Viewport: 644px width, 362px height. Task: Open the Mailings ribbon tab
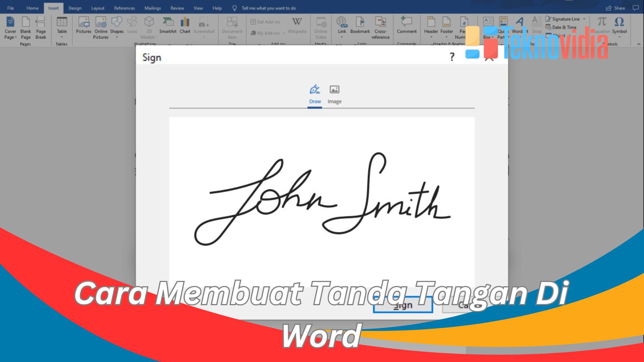(153, 8)
